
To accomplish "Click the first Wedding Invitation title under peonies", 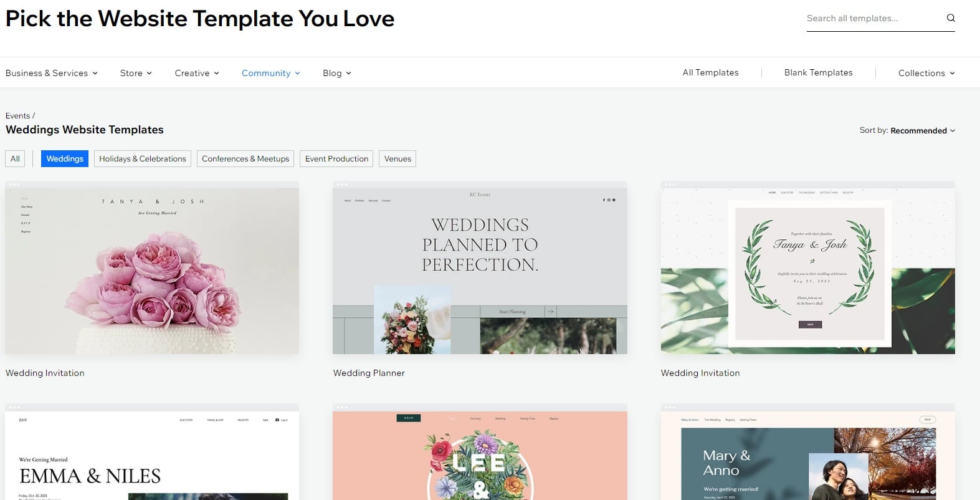I will [45, 373].
